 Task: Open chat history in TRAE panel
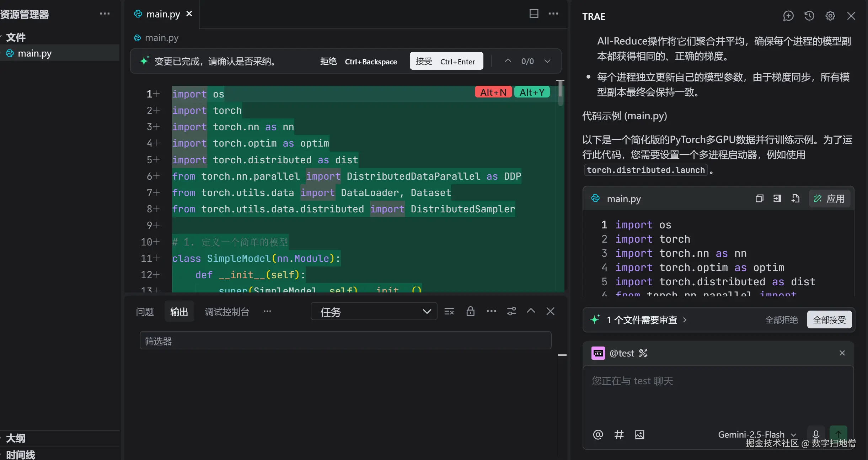pyautogui.click(x=809, y=16)
